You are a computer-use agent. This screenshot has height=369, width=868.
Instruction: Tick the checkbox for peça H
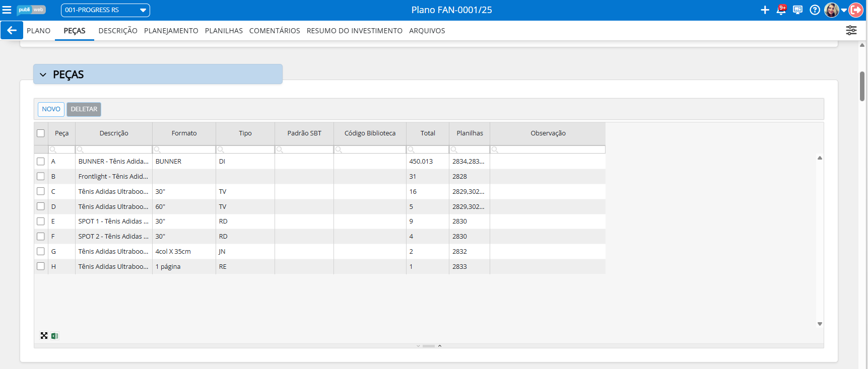pos(41,266)
